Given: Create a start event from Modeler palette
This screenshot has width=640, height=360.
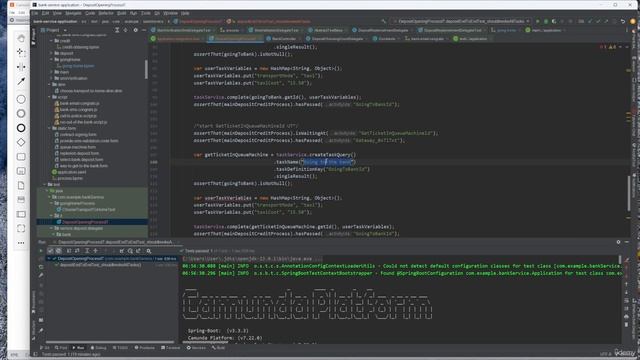Looking at the screenshot, I should coord(21,99).
